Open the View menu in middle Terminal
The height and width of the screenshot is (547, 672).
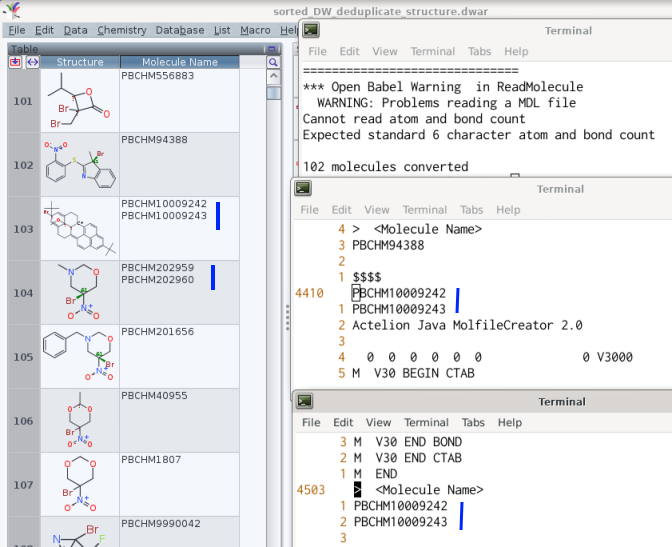pyautogui.click(x=377, y=210)
